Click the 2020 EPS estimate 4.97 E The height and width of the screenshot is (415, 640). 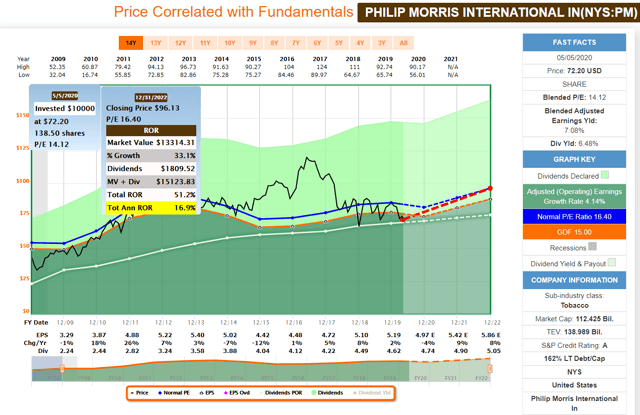pos(426,335)
